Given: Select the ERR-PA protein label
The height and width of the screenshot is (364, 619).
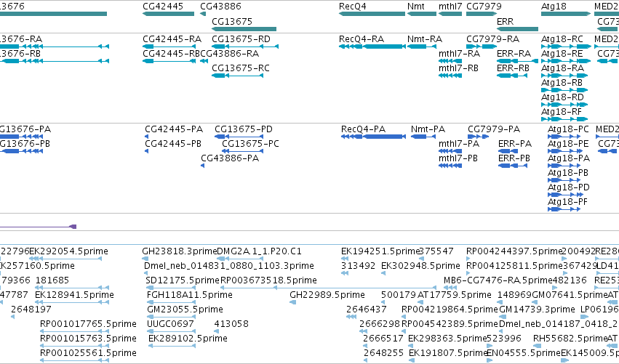Looking at the screenshot, I should (515, 144).
